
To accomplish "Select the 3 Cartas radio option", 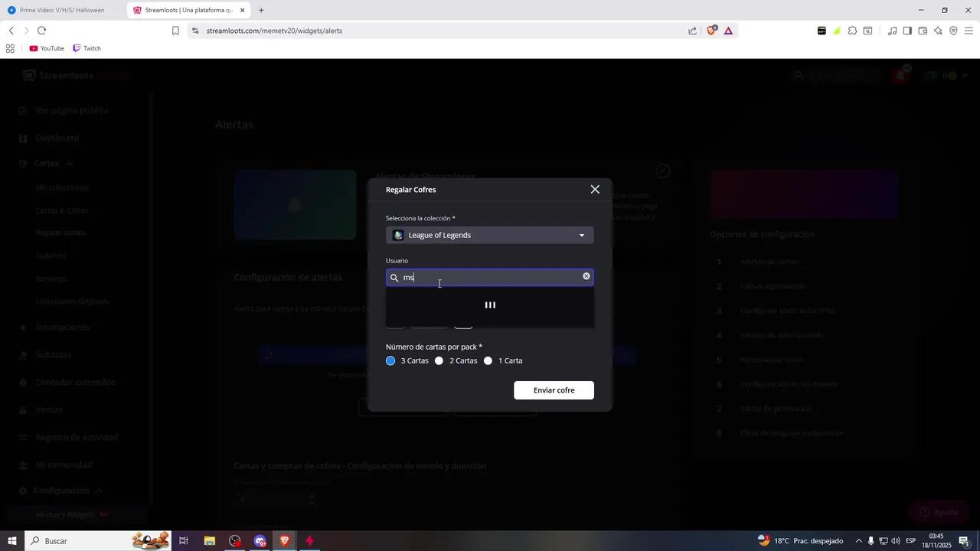I will pyautogui.click(x=390, y=360).
